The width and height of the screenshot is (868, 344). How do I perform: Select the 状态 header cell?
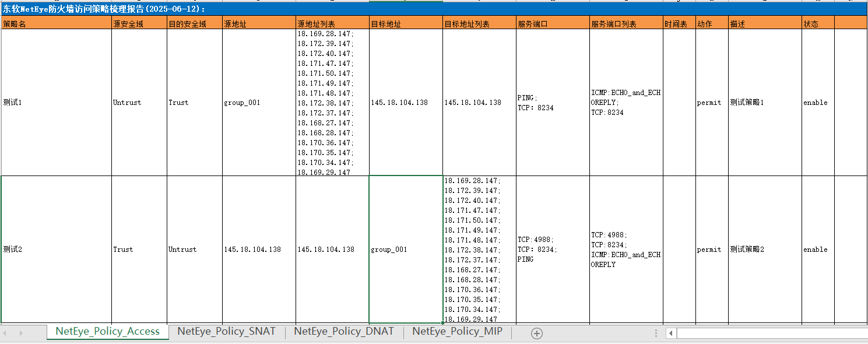(818, 23)
